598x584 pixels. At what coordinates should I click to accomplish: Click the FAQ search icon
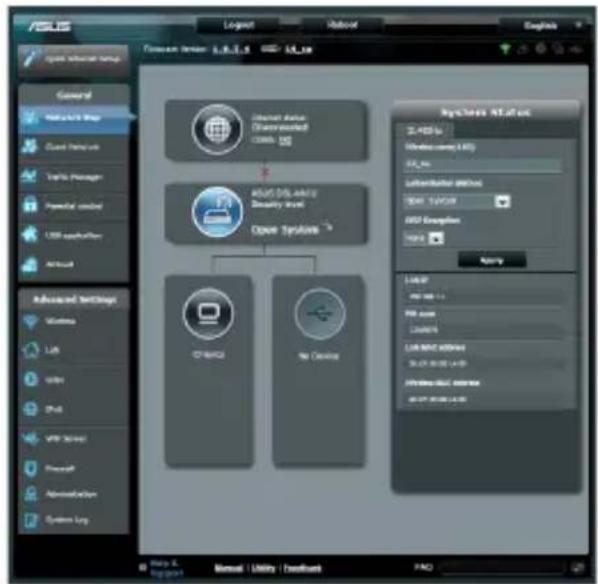tap(578, 568)
